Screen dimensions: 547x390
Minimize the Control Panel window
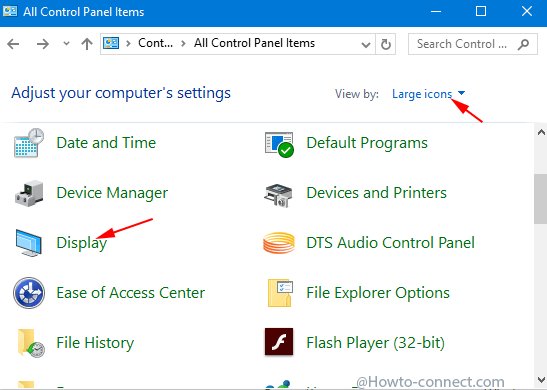point(436,12)
